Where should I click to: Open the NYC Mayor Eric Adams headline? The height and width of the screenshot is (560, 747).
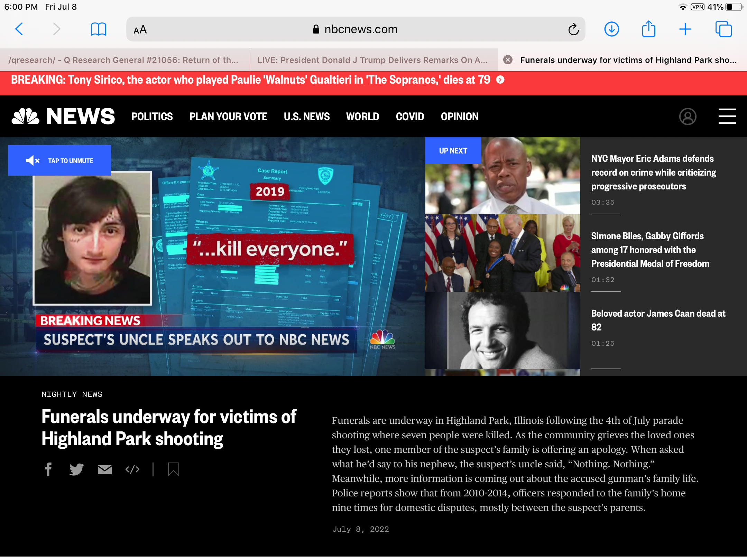click(653, 172)
